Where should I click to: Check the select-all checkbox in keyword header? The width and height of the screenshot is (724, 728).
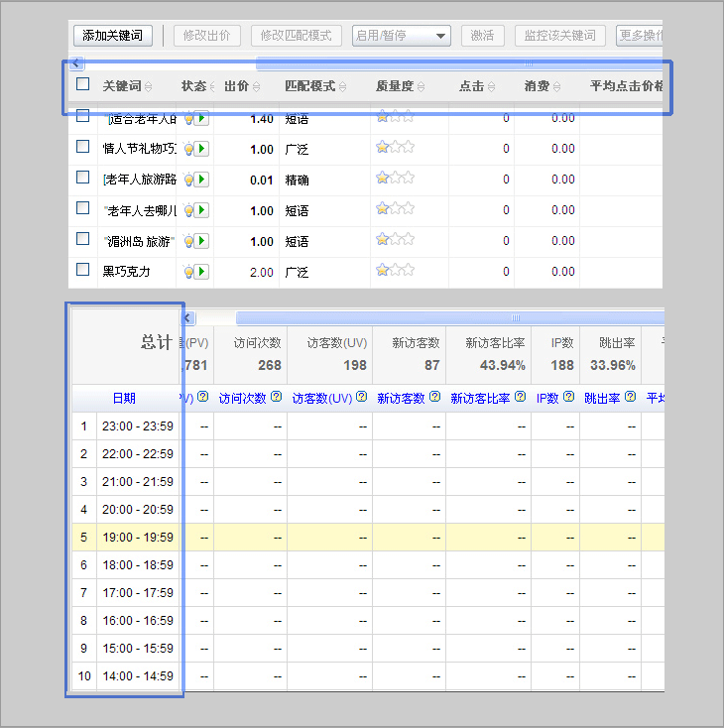(x=83, y=85)
